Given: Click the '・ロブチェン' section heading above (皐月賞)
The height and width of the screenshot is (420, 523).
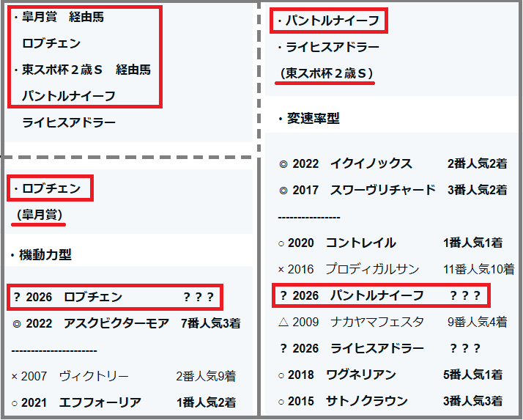Looking at the screenshot, I should 47,188.
